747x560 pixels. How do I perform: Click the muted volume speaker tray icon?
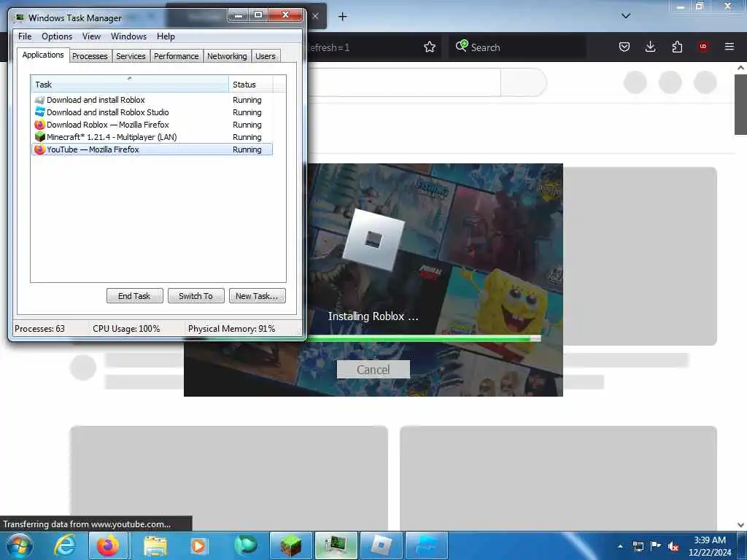tap(673, 546)
